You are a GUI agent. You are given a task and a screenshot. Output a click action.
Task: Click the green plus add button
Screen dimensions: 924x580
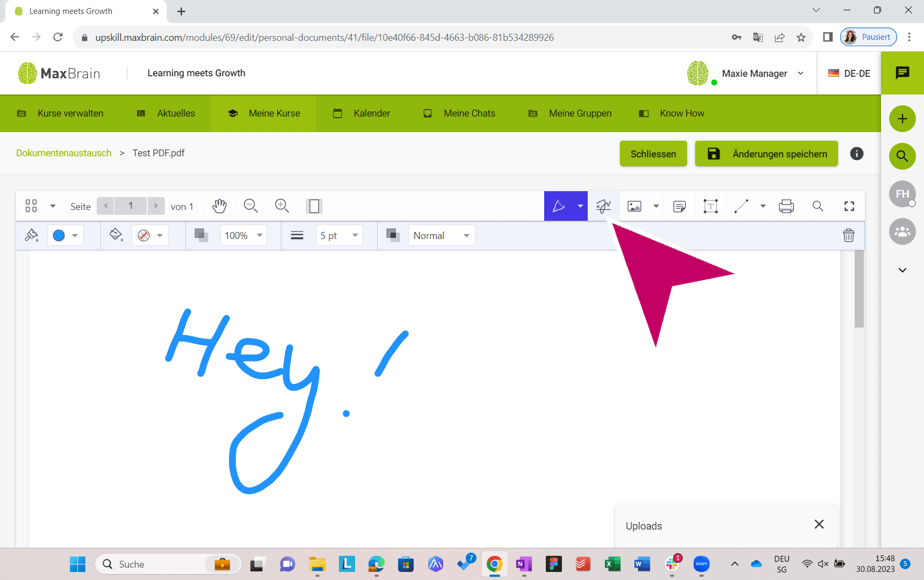(903, 119)
